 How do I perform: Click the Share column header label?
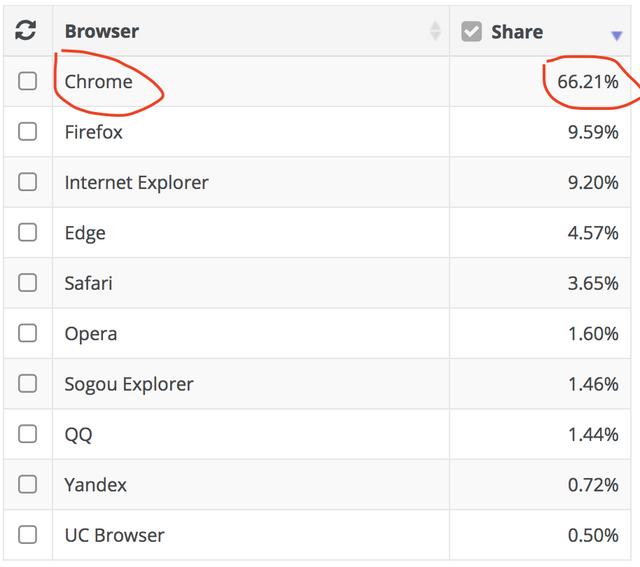click(x=517, y=32)
